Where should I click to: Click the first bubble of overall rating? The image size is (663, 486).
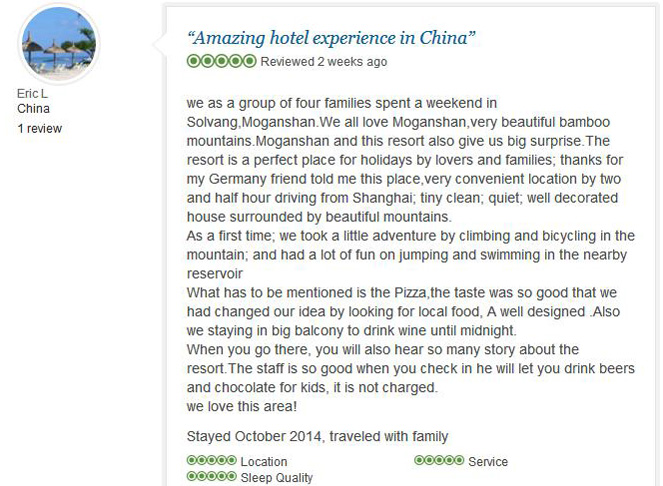194,61
